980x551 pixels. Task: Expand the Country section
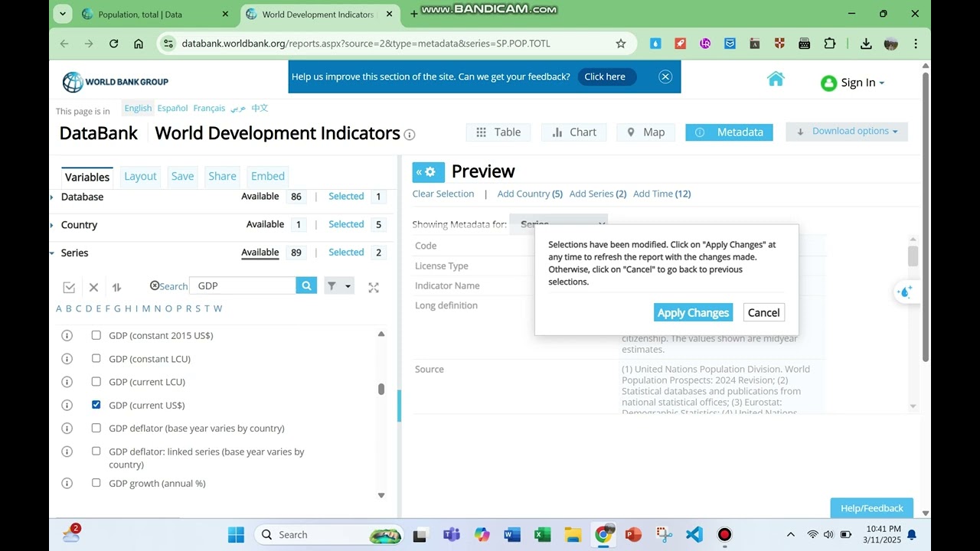point(52,225)
